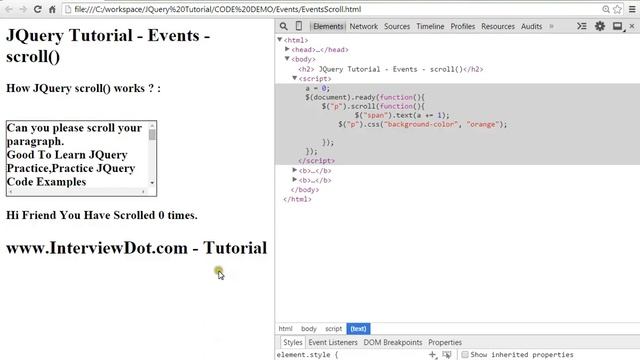The height and width of the screenshot is (360, 640).
Task: Click 'Can you please scroll your paragraph.' text
Action: (74, 134)
